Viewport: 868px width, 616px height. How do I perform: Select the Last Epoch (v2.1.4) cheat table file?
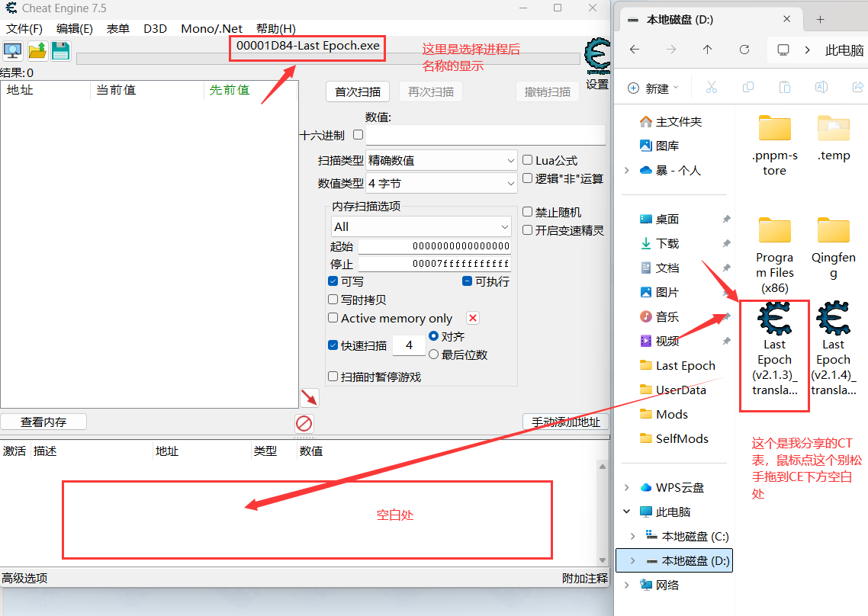click(833, 348)
